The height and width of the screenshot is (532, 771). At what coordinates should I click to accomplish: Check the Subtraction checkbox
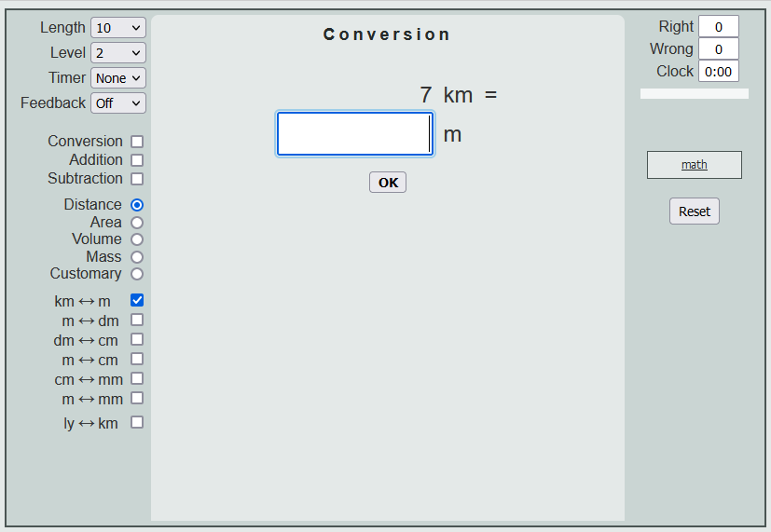coord(137,179)
